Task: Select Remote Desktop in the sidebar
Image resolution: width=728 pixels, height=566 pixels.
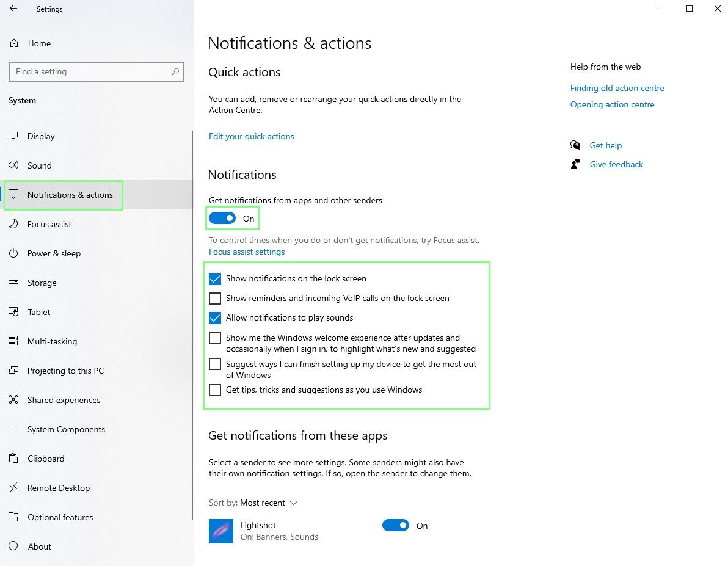Action: [x=58, y=488]
